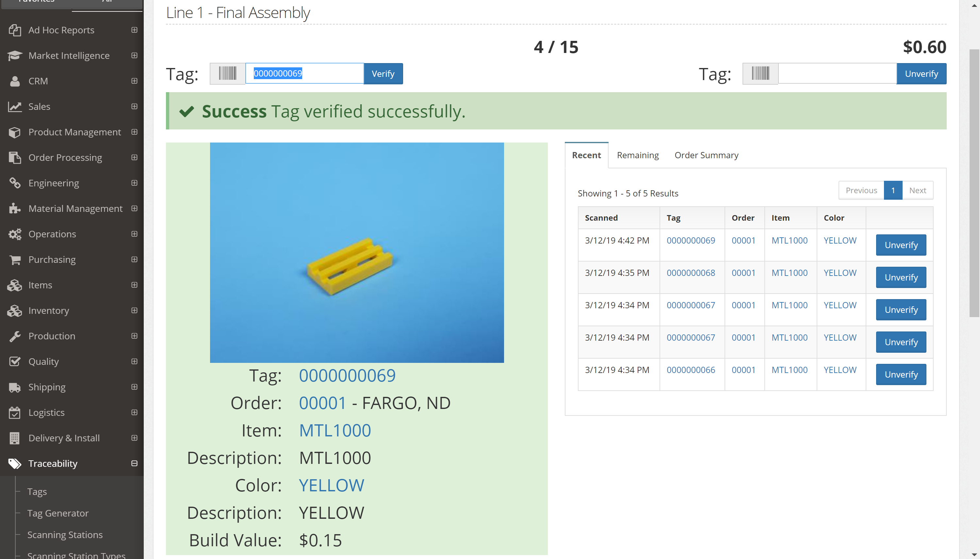Click the Purchasing cart icon
980x559 pixels.
tap(15, 260)
